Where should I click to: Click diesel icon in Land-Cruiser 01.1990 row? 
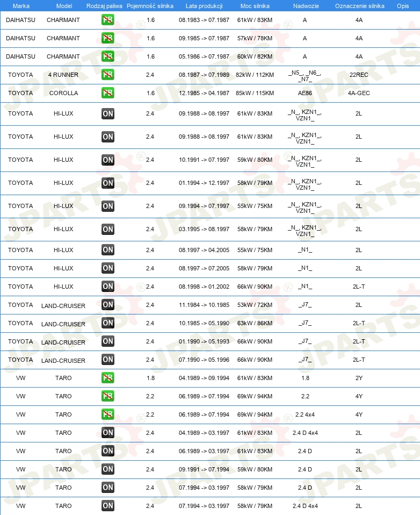pyautogui.click(x=107, y=341)
